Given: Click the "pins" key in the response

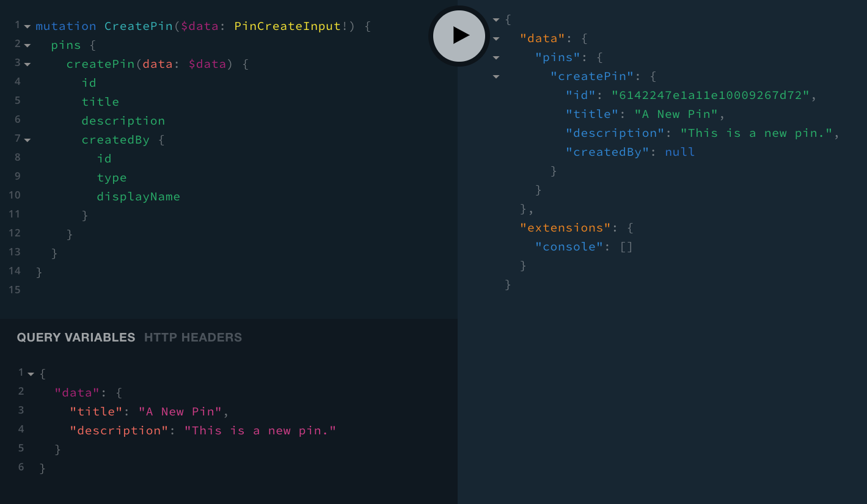Looking at the screenshot, I should pyautogui.click(x=558, y=57).
